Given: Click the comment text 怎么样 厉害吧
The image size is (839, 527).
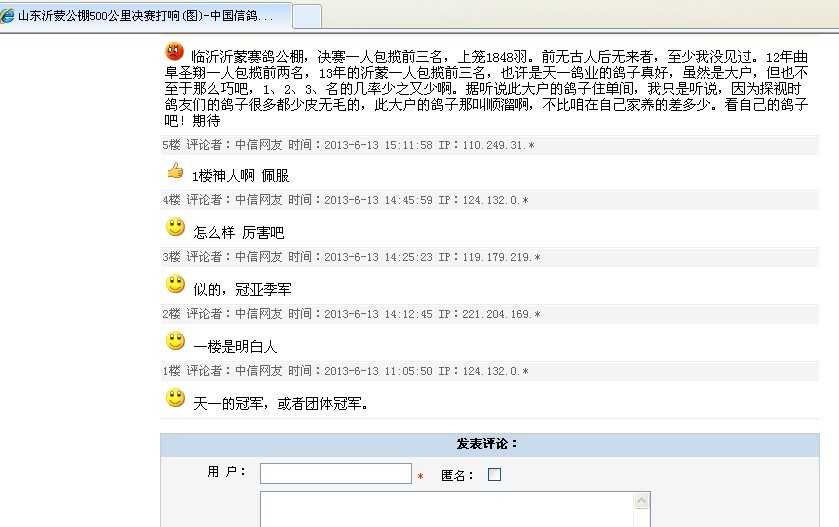Looking at the screenshot, I should [239, 233].
